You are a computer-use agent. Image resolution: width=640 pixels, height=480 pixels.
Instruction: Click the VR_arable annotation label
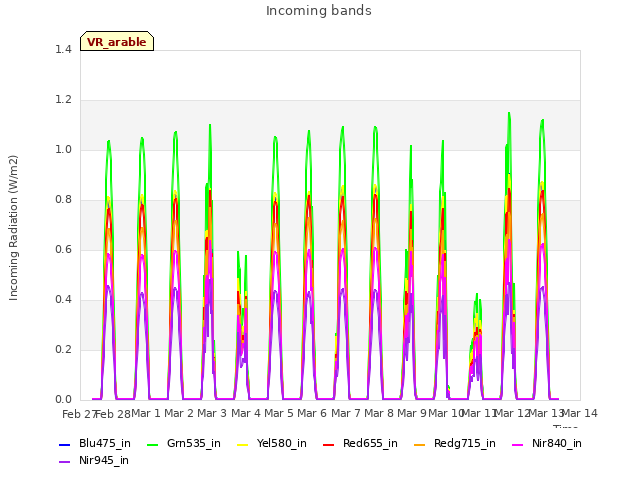click(x=117, y=42)
